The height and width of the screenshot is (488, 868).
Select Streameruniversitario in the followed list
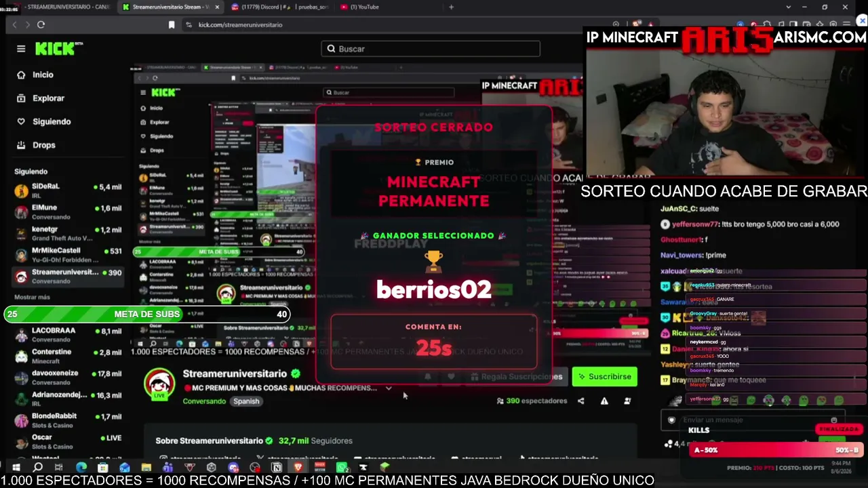pos(68,276)
